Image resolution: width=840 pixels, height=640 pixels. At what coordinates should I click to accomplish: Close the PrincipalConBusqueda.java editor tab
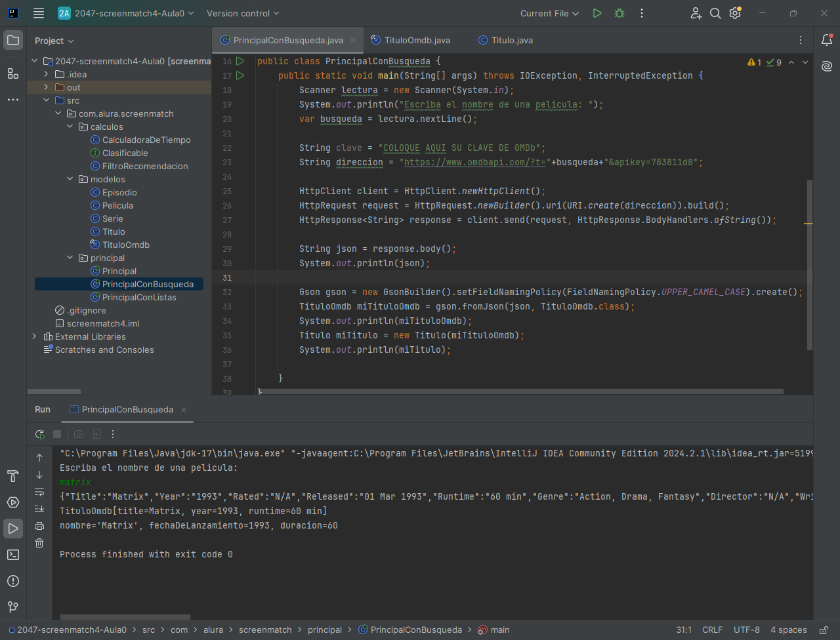pyautogui.click(x=353, y=40)
